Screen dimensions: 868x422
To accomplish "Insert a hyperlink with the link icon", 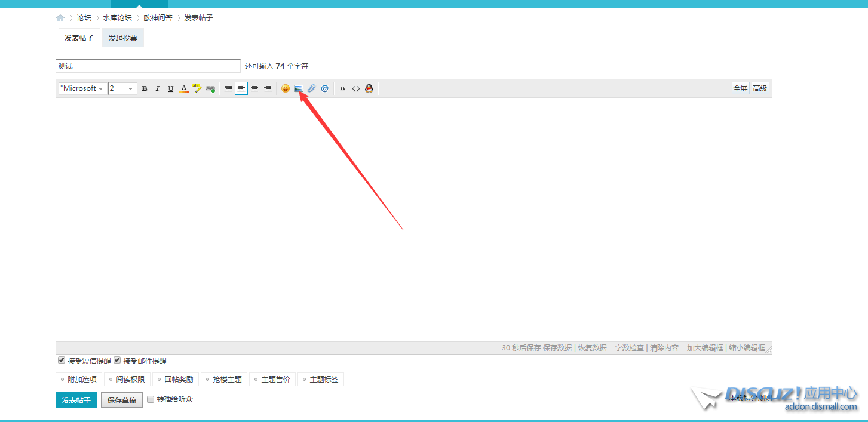I will (210, 88).
